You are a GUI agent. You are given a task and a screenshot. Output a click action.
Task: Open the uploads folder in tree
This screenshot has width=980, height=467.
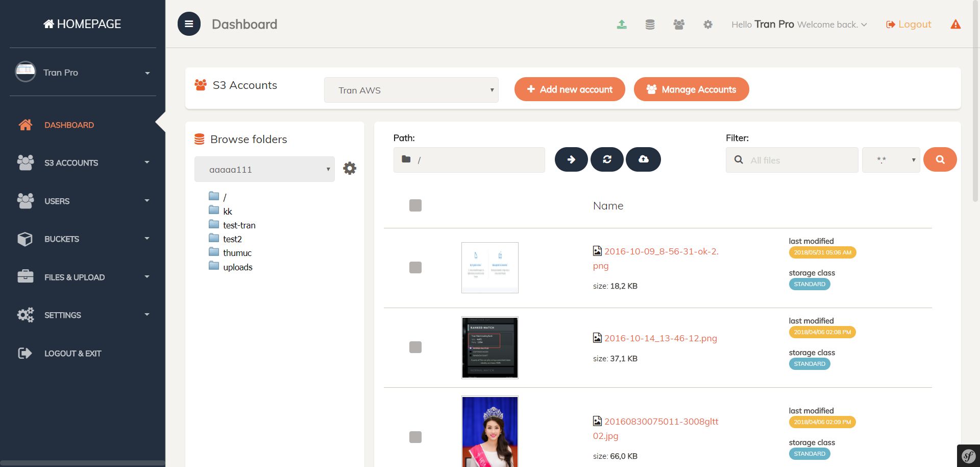[x=237, y=267]
